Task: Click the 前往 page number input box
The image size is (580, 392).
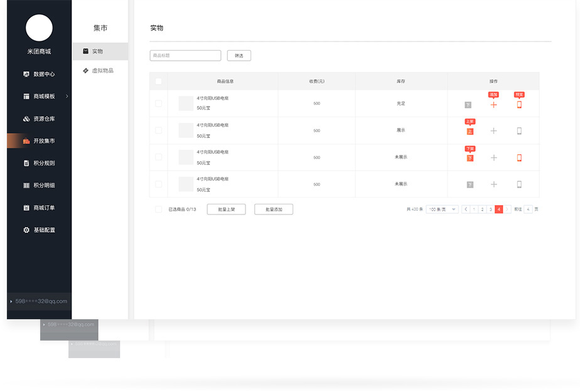Action: tap(529, 209)
